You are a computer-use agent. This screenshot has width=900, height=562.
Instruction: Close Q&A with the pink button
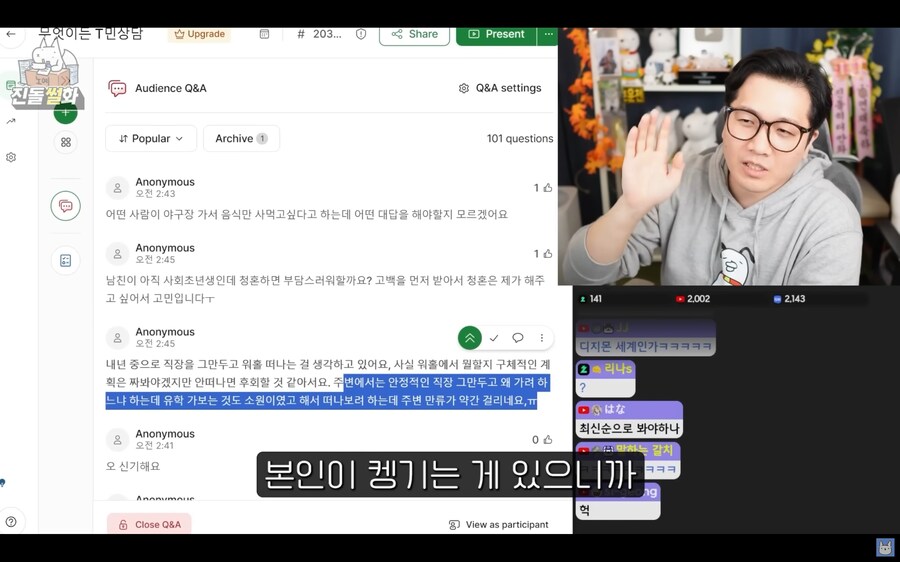tap(149, 524)
